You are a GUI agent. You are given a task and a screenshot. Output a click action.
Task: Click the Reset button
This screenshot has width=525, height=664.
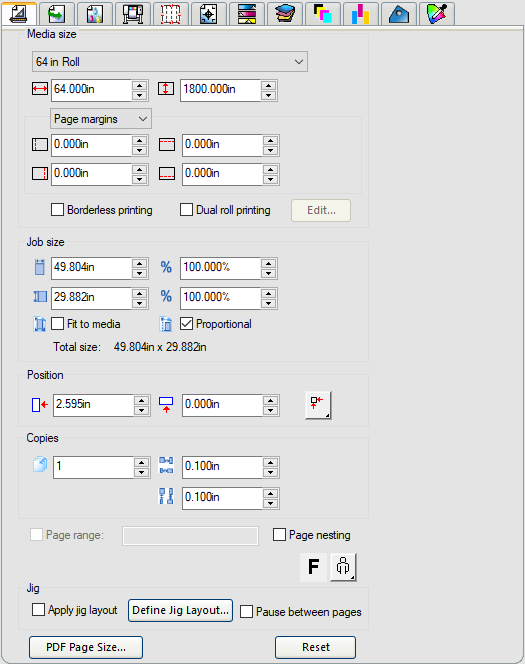coord(315,647)
